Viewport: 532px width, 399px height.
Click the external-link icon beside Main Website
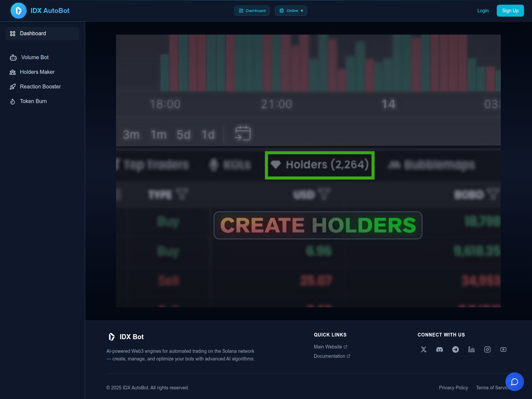click(345, 347)
